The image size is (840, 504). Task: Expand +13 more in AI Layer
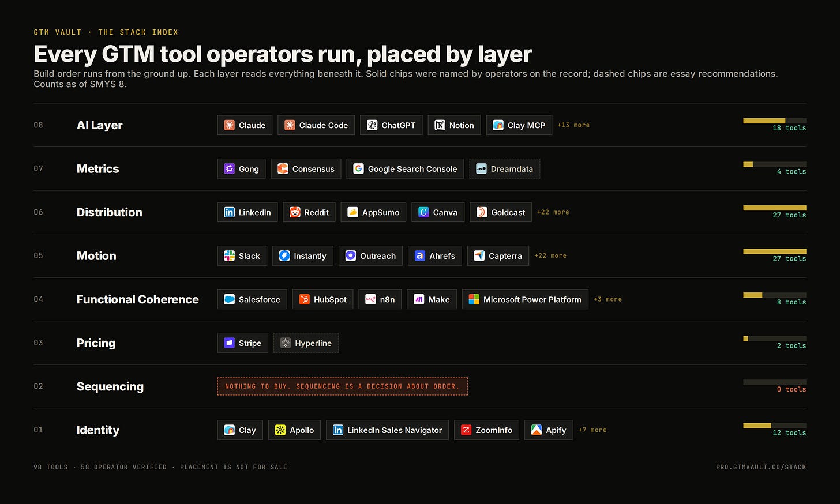pyautogui.click(x=573, y=125)
